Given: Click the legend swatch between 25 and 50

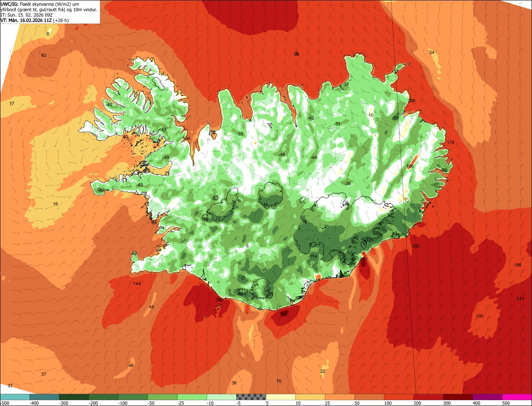Looking at the screenshot, I should pos(340,397).
